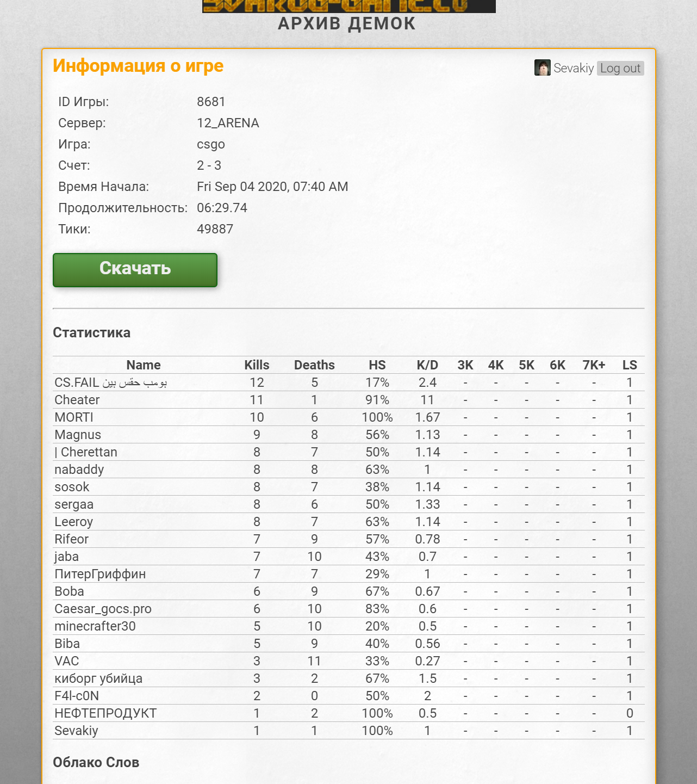Click the 5K column header
Screen dimensions: 697x784
tap(526, 365)
